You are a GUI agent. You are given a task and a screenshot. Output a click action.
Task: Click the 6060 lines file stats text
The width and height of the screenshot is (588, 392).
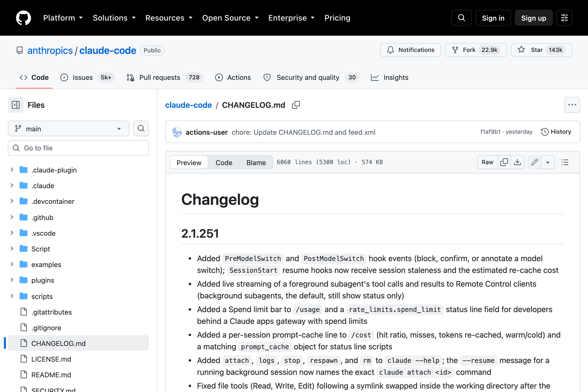tap(330, 162)
